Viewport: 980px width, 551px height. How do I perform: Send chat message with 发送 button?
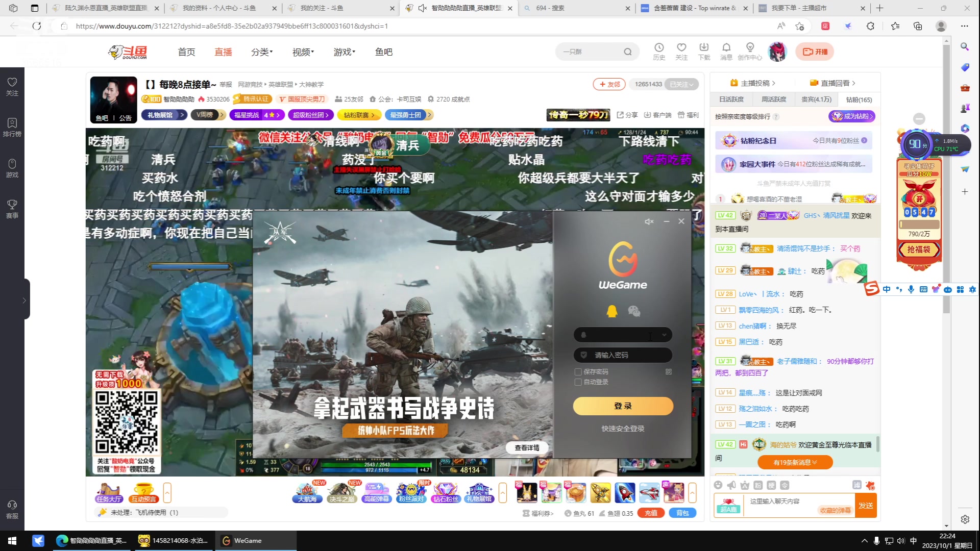click(x=866, y=506)
